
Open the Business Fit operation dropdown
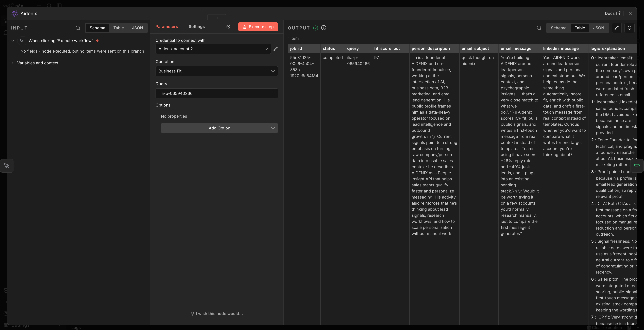[216, 71]
